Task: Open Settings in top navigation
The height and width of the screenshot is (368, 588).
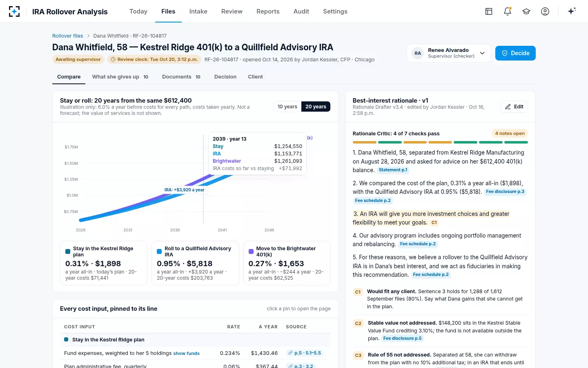Action: click(x=335, y=11)
